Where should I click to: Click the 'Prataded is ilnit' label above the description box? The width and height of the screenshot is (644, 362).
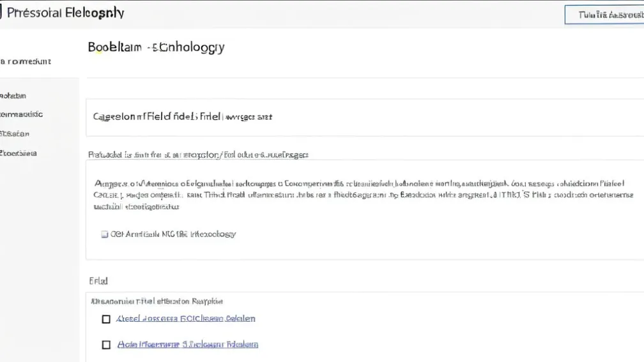tap(197, 155)
